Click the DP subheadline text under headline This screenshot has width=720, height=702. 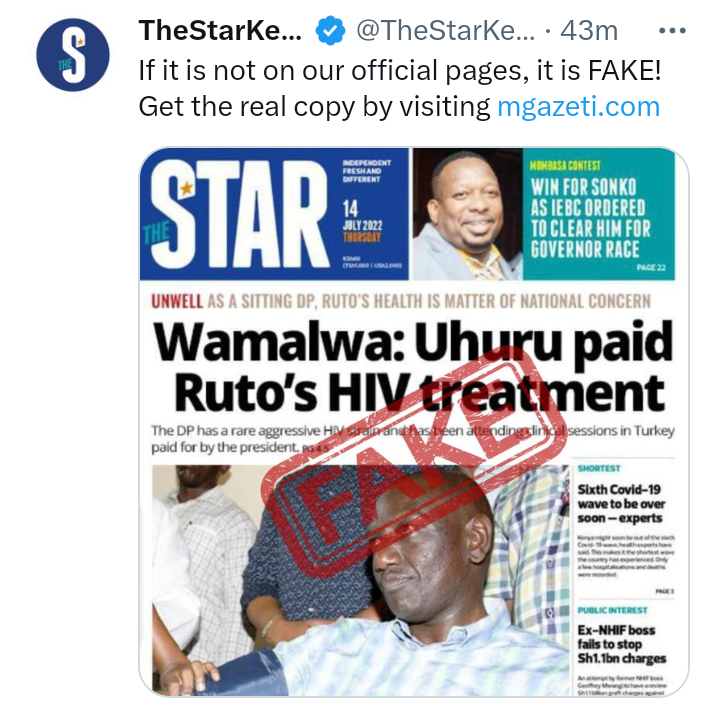pos(412,439)
